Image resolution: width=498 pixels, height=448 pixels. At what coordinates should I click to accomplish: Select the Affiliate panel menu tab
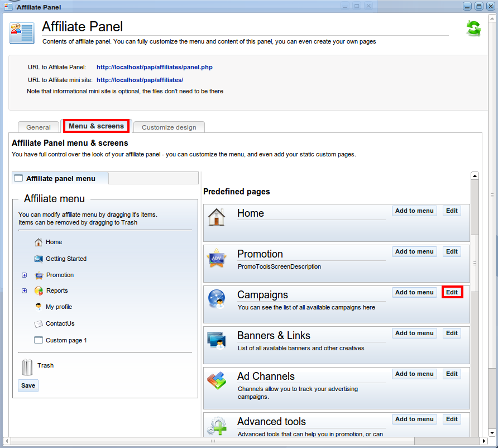click(60, 178)
